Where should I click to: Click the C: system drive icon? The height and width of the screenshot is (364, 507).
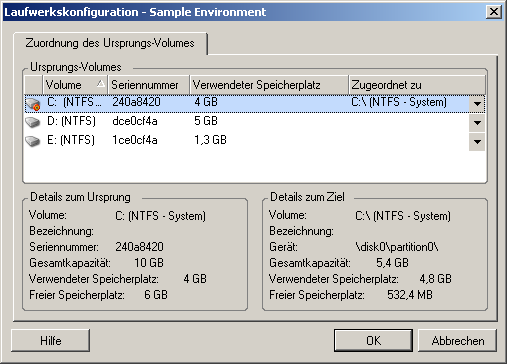point(33,104)
